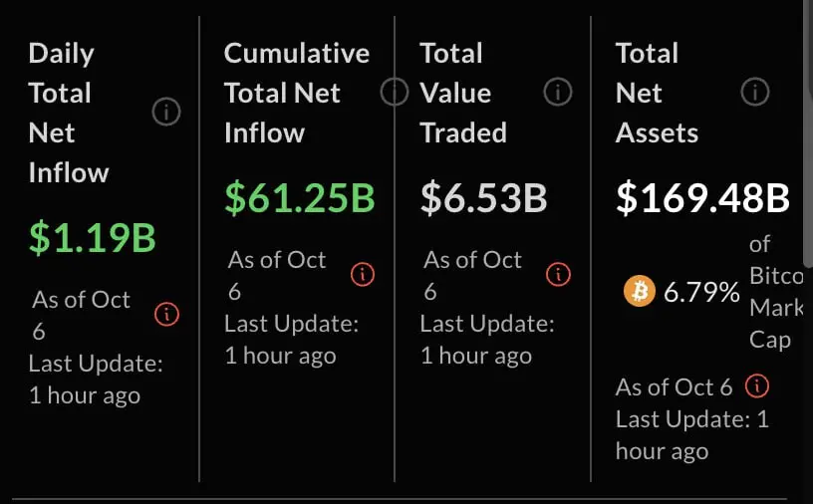Click the Cumulative Total Net Inflow title
Screen dimensions: 813x504
pyautogui.click(x=296, y=93)
